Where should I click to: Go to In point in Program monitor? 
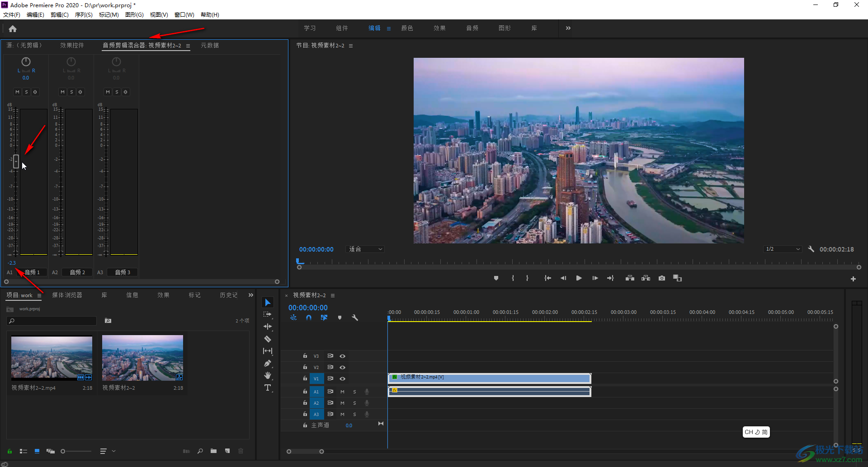coord(547,278)
